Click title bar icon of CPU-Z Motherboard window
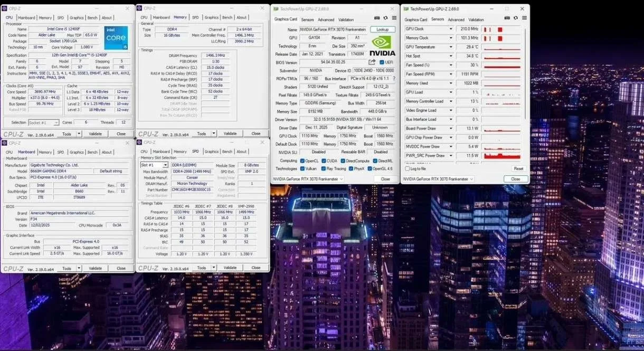 [x=5, y=143]
